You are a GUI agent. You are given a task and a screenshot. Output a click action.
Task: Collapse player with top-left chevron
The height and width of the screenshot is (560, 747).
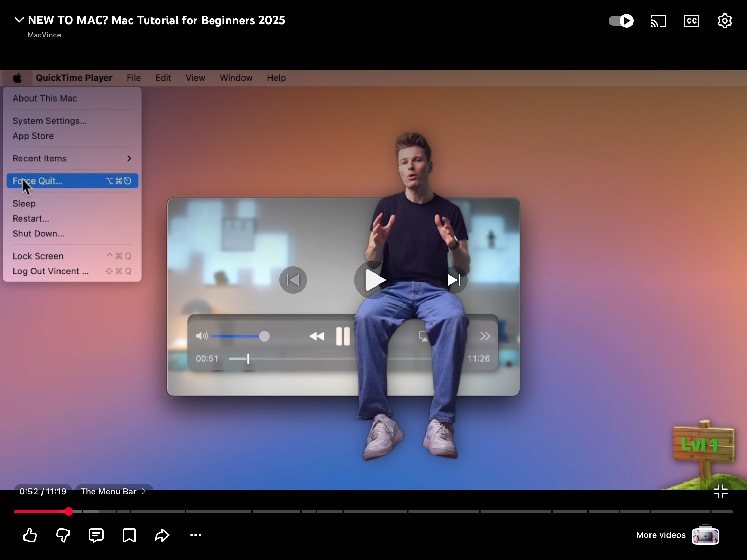point(19,20)
